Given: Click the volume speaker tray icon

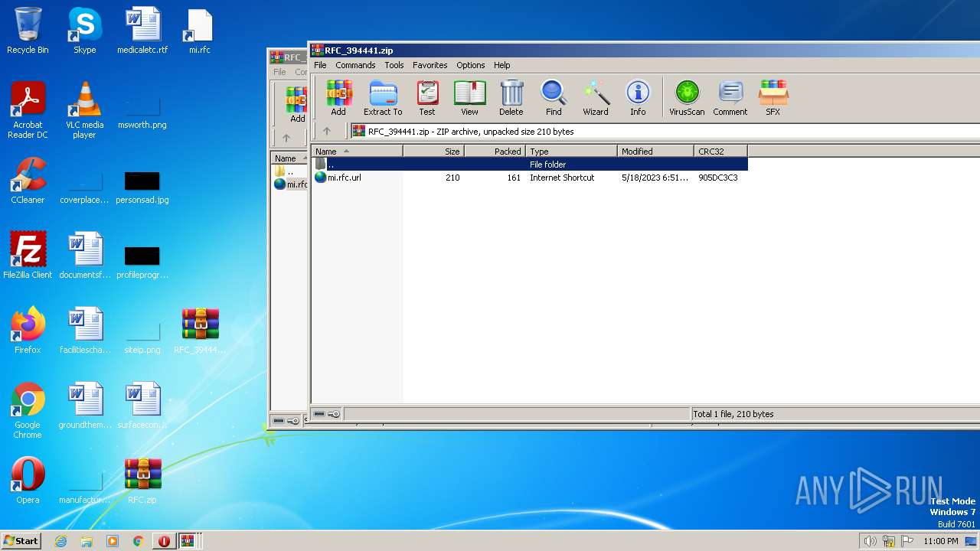Looking at the screenshot, I should coord(870,541).
